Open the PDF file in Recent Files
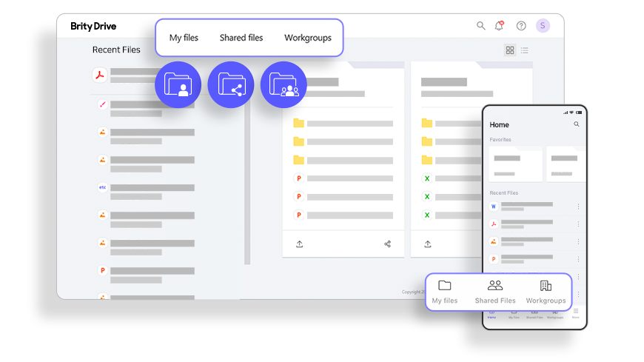This screenshot has height=362, width=644. coord(99,75)
